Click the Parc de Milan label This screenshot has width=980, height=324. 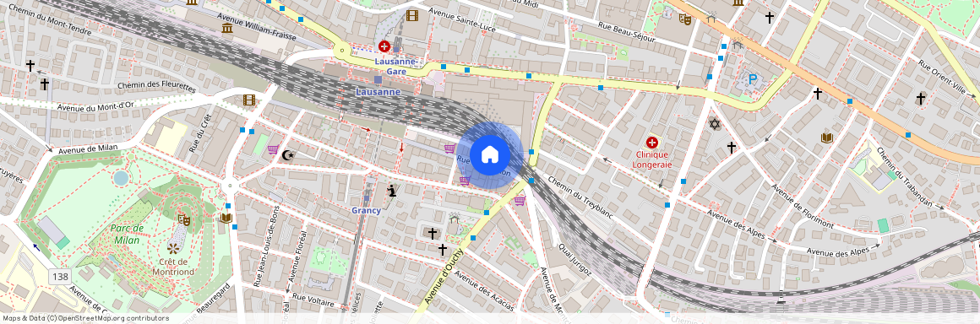point(128,234)
